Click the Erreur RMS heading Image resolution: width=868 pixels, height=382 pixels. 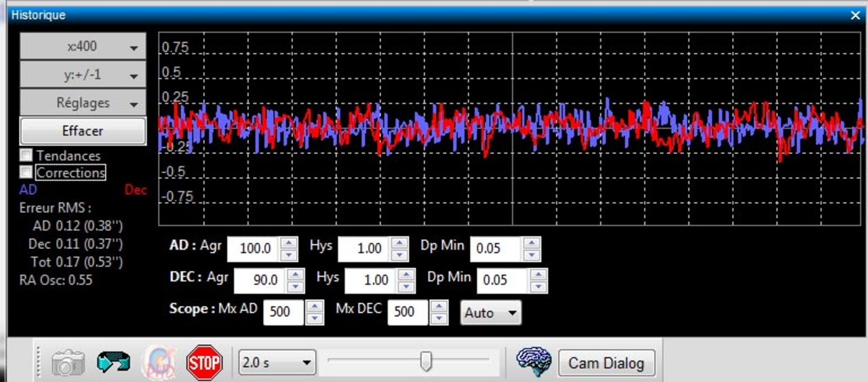point(55,208)
